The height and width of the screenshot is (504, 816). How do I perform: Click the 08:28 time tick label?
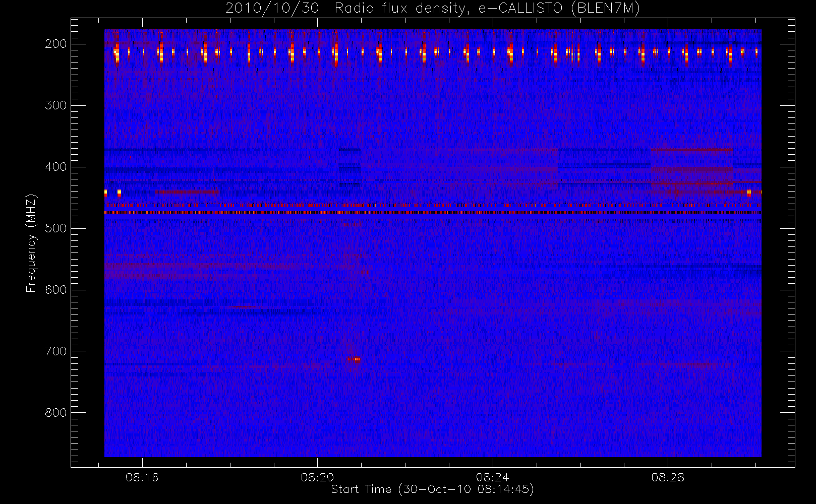click(668, 477)
